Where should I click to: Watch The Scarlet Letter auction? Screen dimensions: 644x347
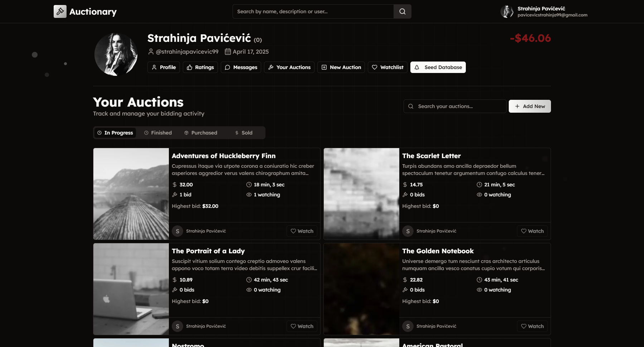coord(532,231)
